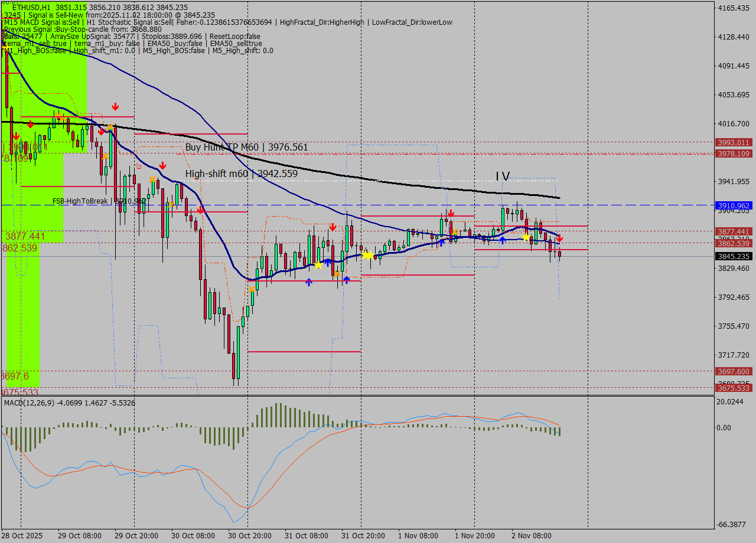The image size is (756, 543).
Task: Click the red sell arrow above the last candle
Action: [559, 238]
